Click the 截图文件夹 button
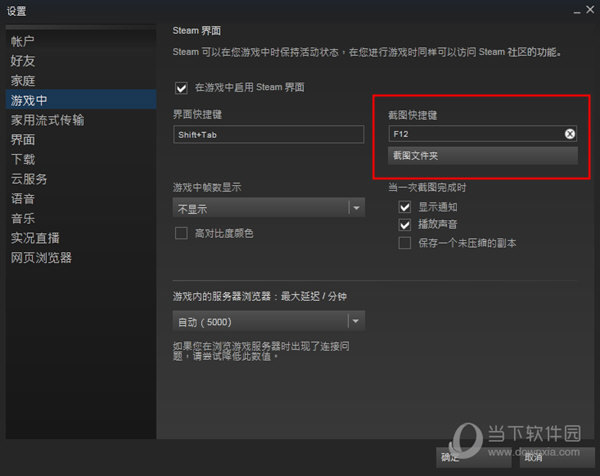600x476 pixels. tap(483, 156)
